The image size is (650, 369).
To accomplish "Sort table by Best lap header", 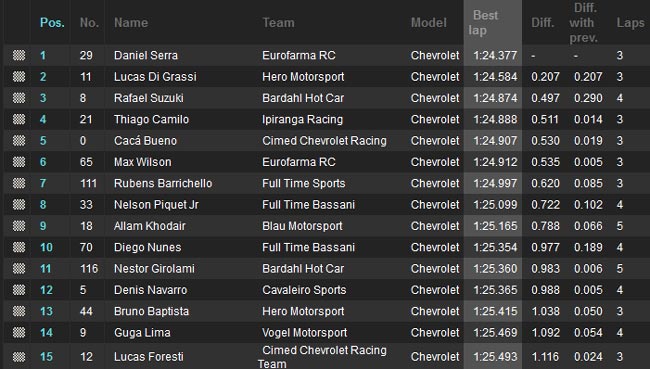I will click(483, 23).
